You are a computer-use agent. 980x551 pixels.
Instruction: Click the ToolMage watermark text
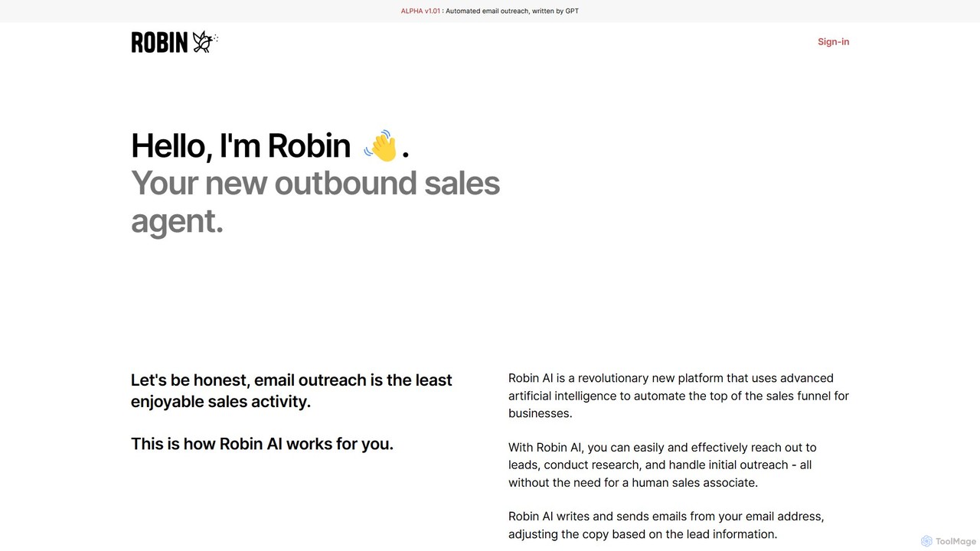coord(955,541)
